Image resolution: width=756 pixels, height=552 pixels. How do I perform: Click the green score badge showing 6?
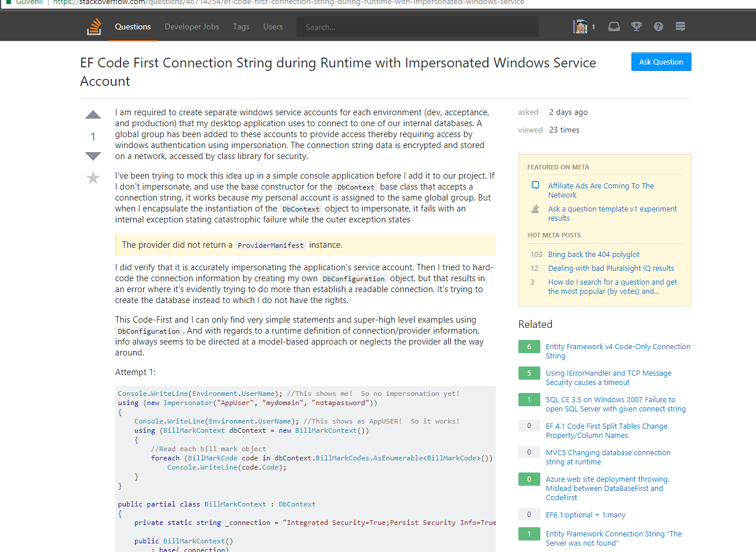pyautogui.click(x=529, y=346)
